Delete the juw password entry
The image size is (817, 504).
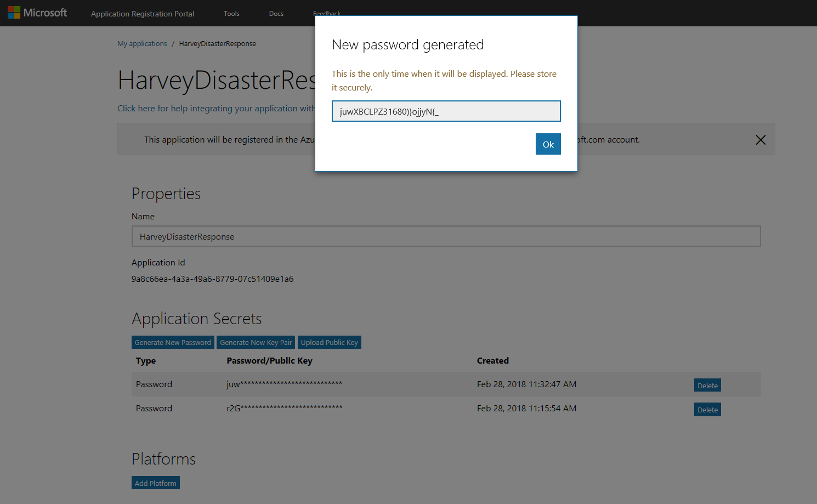pos(707,386)
